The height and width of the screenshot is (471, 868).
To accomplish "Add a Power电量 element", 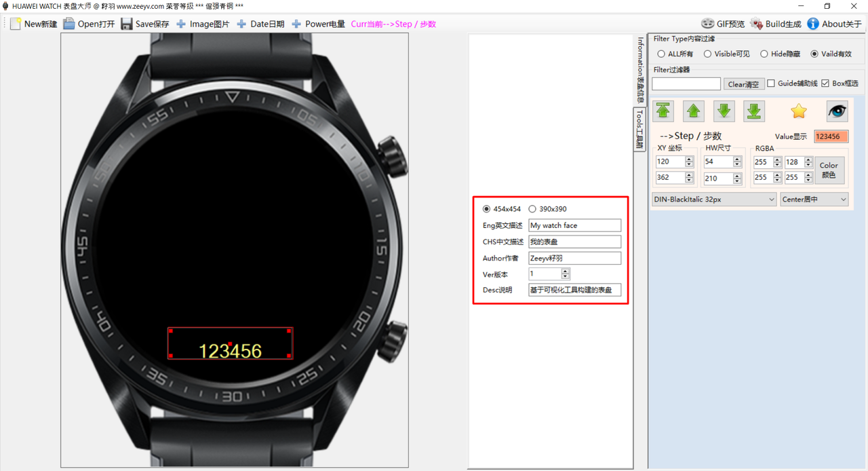I will [x=318, y=24].
